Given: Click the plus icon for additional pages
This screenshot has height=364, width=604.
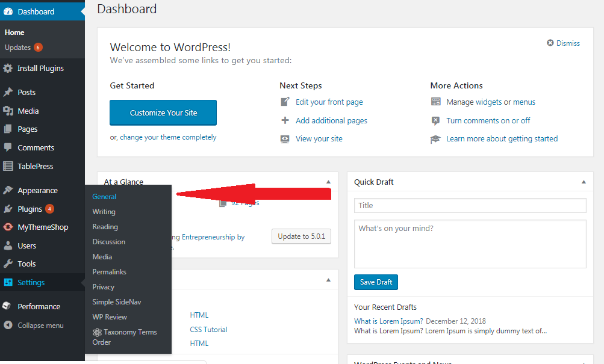Looking at the screenshot, I should pyautogui.click(x=285, y=120).
